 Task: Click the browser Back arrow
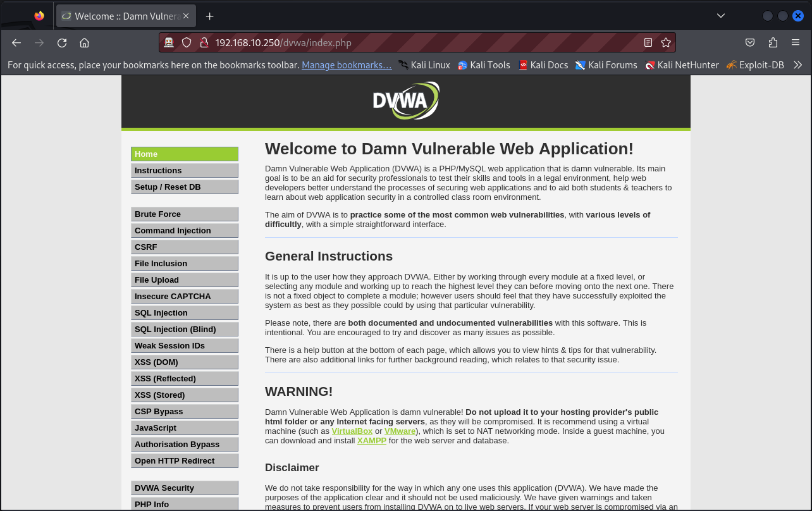(x=16, y=42)
